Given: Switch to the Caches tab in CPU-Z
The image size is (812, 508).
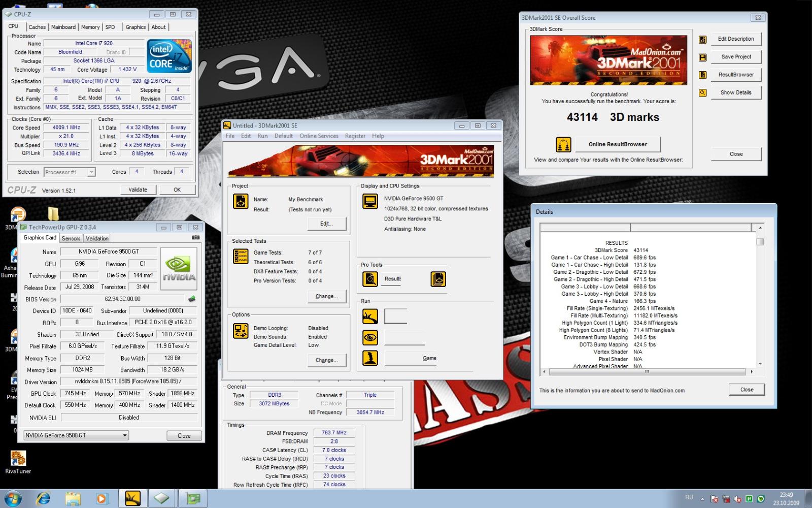Looking at the screenshot, I should [37, 27].
